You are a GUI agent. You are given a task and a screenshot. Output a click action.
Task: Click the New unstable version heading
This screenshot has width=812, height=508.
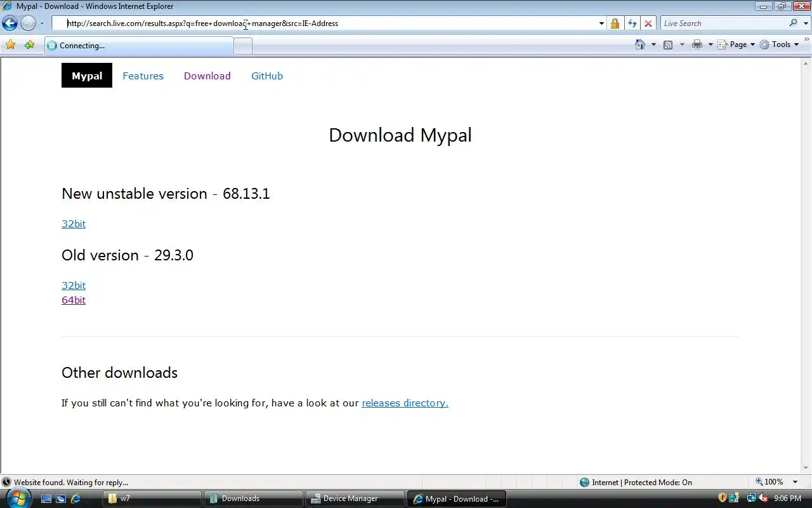166,193
